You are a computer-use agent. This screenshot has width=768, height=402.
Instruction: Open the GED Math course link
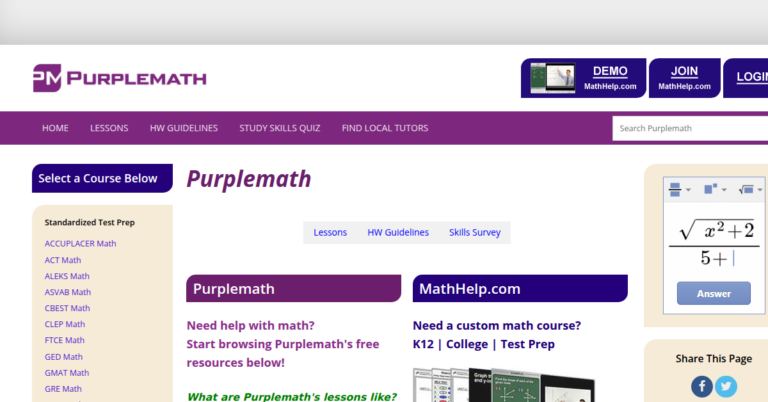64,357
